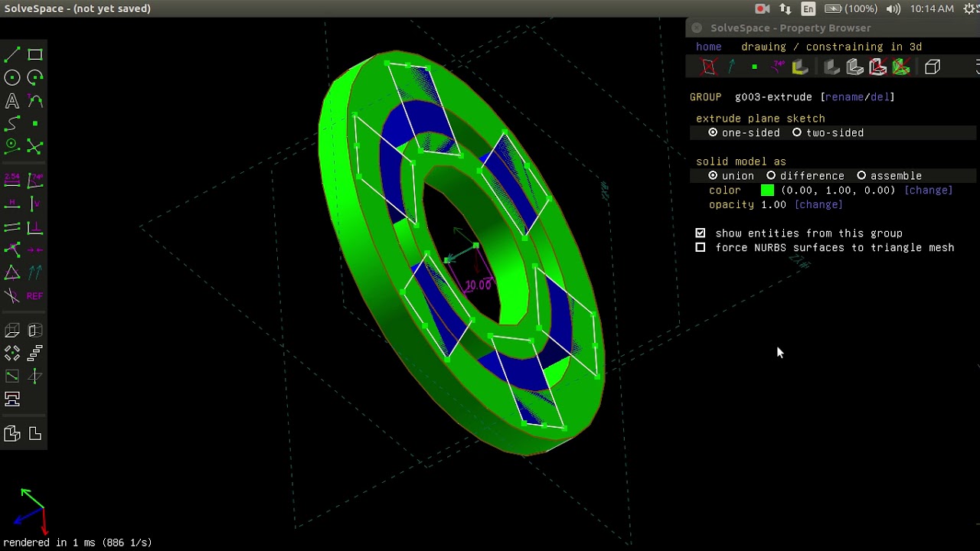Enable force NURBS surfaces to triangle mesh
The image size is (980, 551).
701,248
